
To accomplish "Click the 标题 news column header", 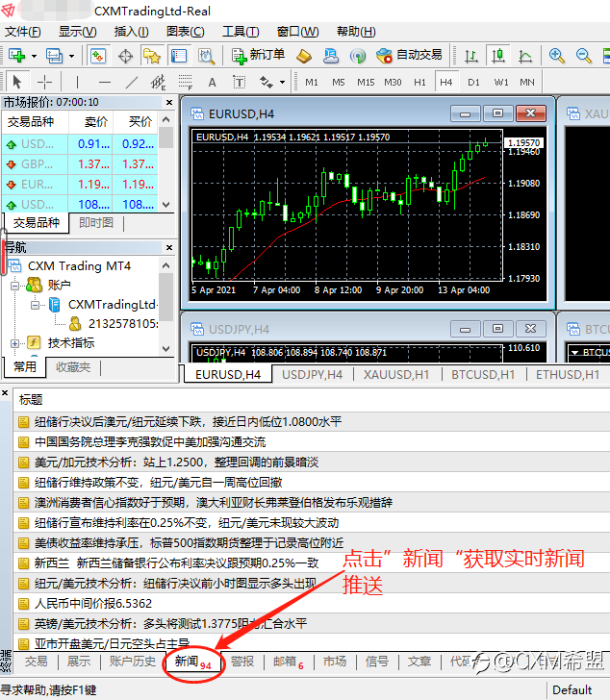I will [31, 400].
